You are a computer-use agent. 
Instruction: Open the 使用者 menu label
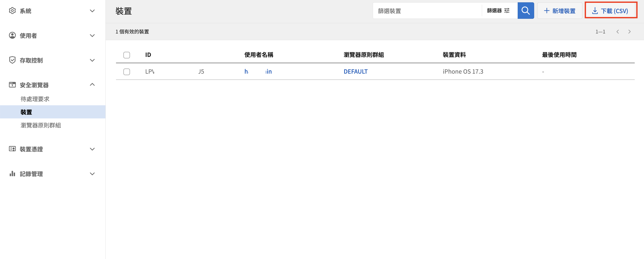pyautogui.click(x=28, y=36)
